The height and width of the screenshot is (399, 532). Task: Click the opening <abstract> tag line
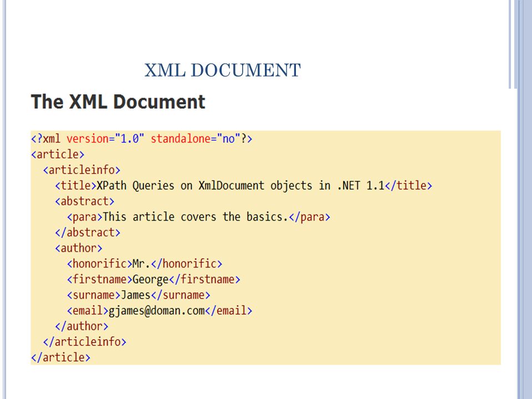point(84,201)
